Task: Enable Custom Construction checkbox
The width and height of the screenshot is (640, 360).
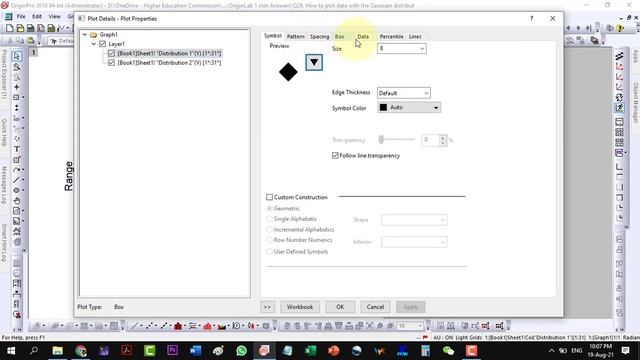Action: click(x=269, y=197)
